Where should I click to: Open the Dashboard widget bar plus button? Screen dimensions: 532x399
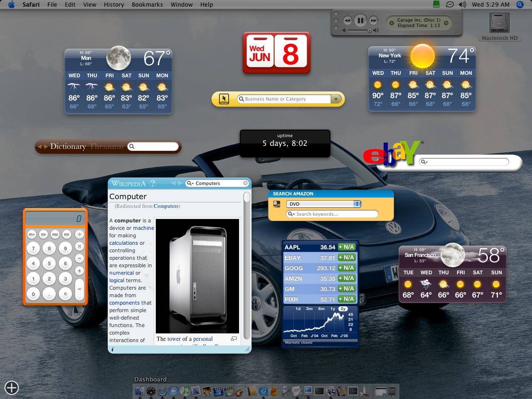[12, 387]
